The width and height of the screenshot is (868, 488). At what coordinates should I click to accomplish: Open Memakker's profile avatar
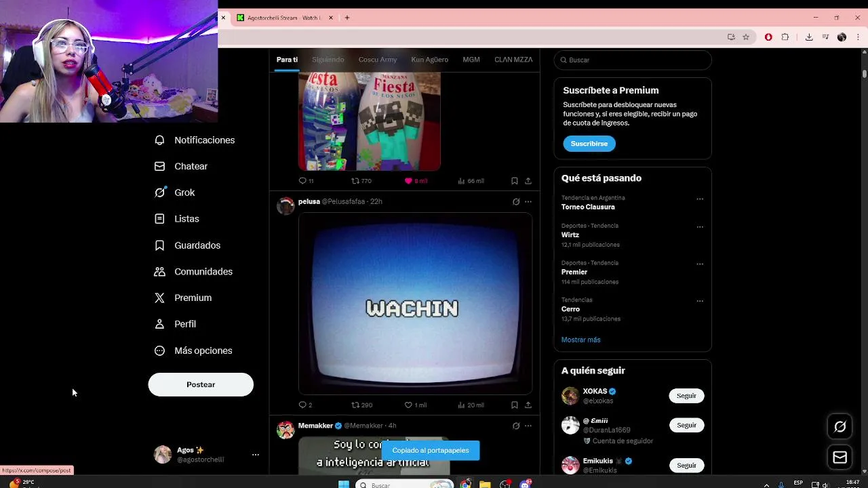[285, 430]
